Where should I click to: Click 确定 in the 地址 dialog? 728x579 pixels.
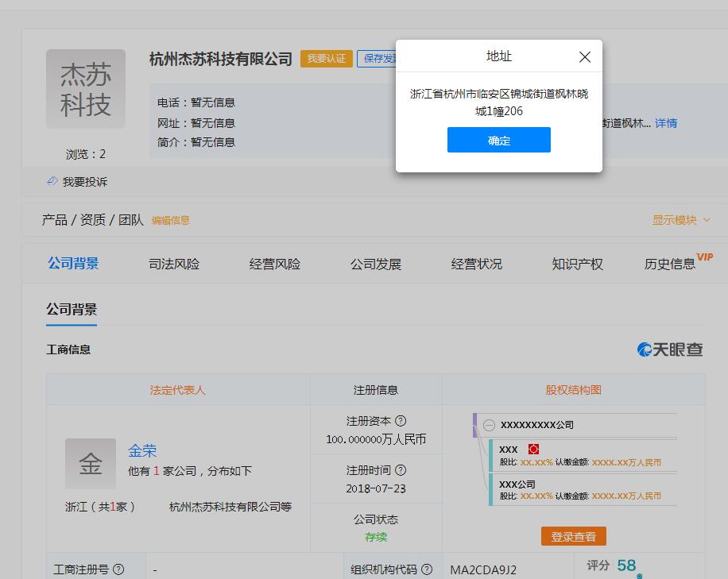(x=498, y=140)
